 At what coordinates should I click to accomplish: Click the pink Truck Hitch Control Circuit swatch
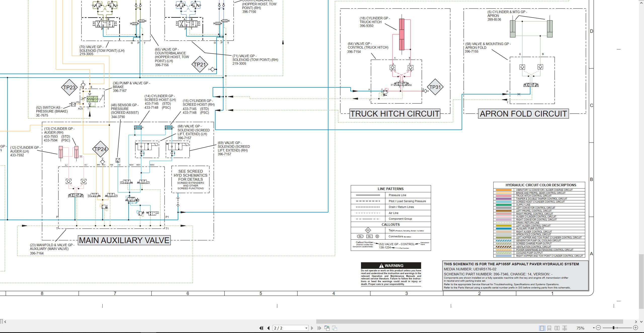pos(503,196)
